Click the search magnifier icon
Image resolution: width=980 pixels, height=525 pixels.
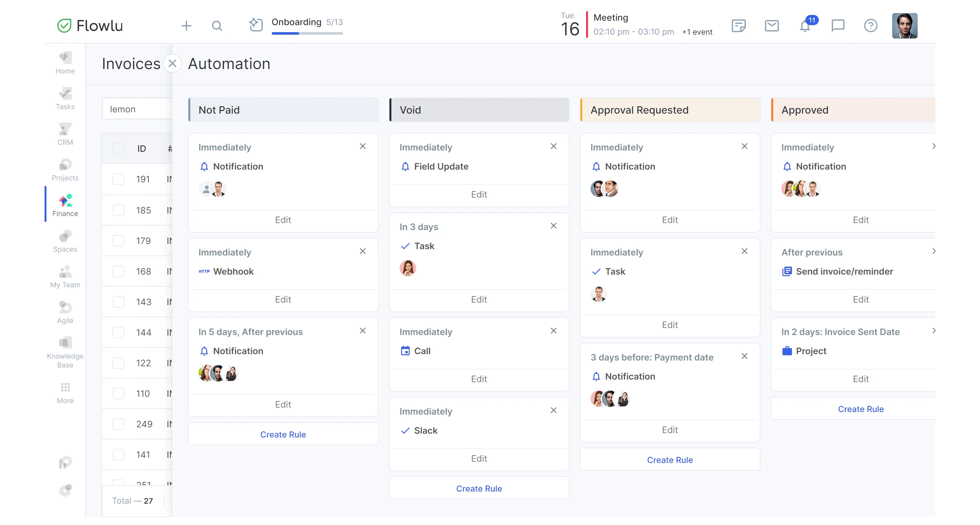click(x=217, y=26)
